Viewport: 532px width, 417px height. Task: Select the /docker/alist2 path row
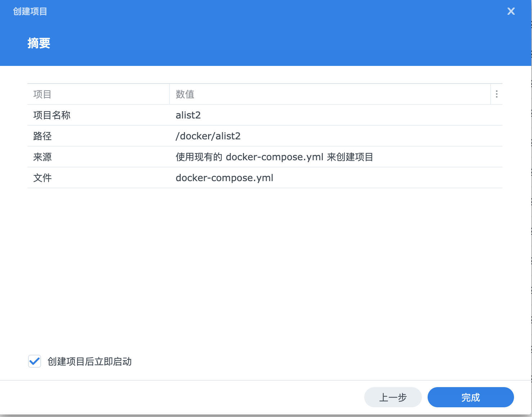[208, 136]
